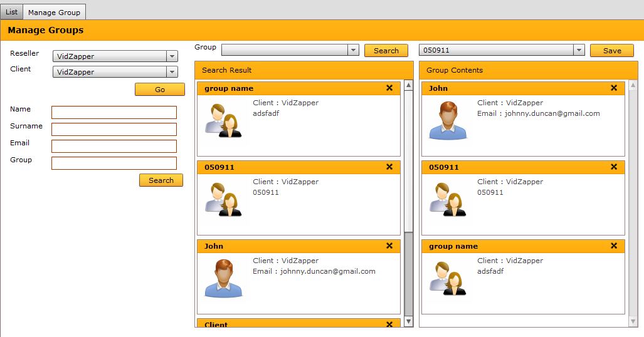Image resolution: width=644 pixels, height=337 pixels.
Task: Click the Group Contents panel header
Action: (528, 70)
